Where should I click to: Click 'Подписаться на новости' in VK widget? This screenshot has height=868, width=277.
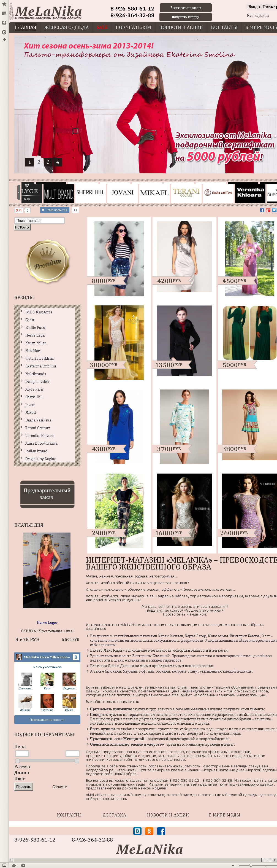click(x=47, y=720)
